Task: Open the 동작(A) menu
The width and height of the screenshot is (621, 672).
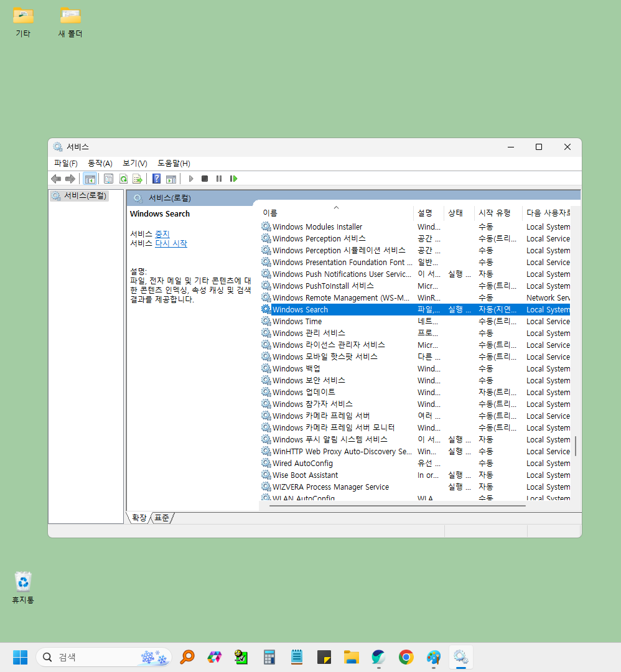Action: 100,163
